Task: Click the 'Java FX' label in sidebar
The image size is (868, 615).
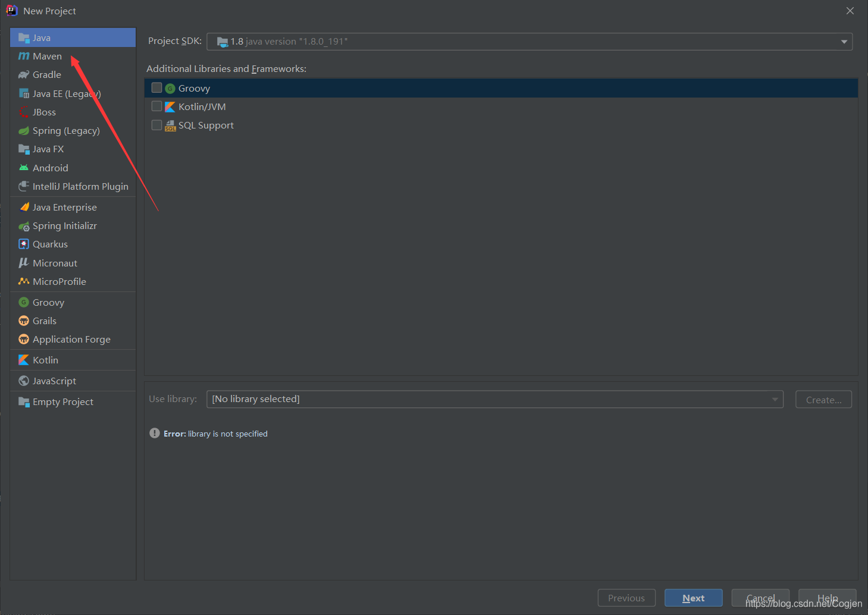Action: [48, 149]
